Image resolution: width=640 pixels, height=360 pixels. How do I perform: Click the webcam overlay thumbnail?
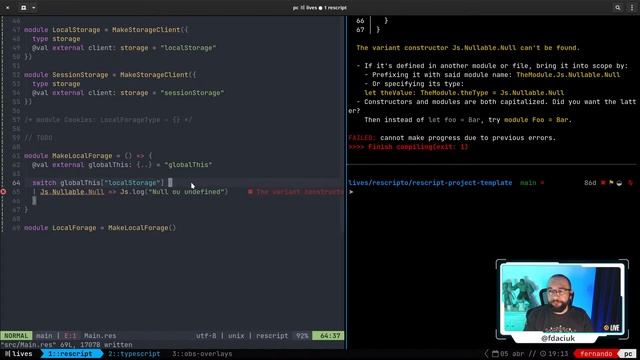562,298
